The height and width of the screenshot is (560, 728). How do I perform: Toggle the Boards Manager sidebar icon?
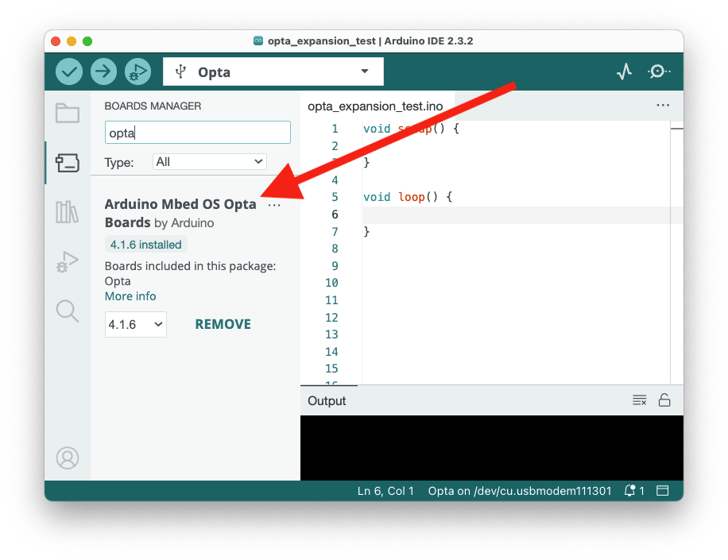[68, 163]
